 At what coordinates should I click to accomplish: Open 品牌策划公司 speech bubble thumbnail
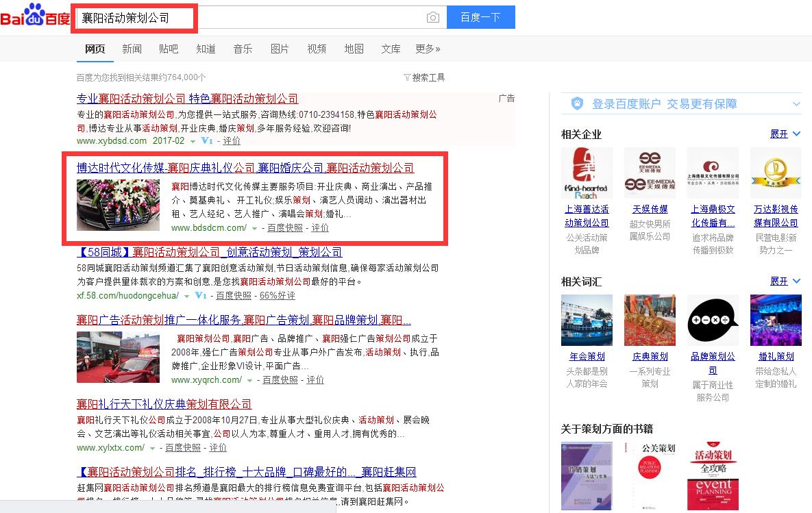tap(713, 320)
